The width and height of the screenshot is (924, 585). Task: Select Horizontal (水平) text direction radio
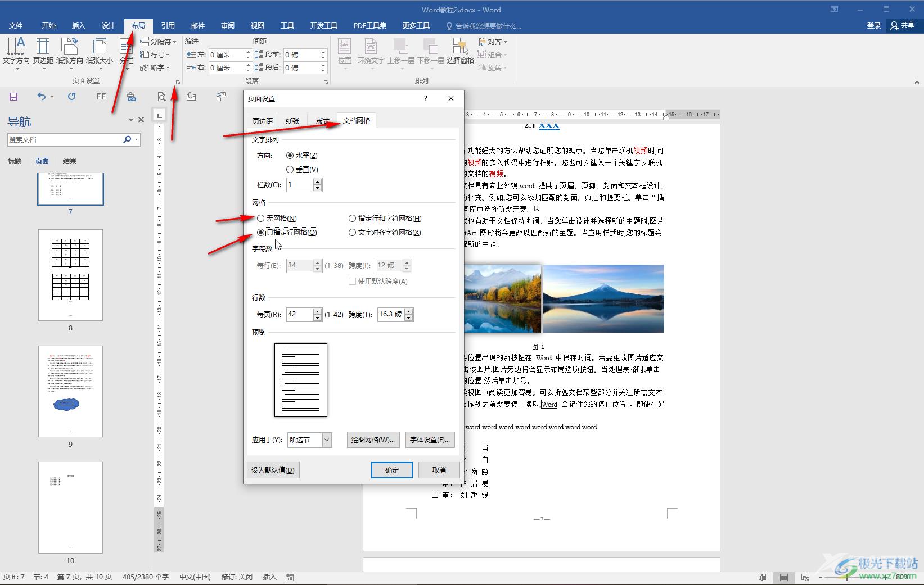click(x=290, y=156)
